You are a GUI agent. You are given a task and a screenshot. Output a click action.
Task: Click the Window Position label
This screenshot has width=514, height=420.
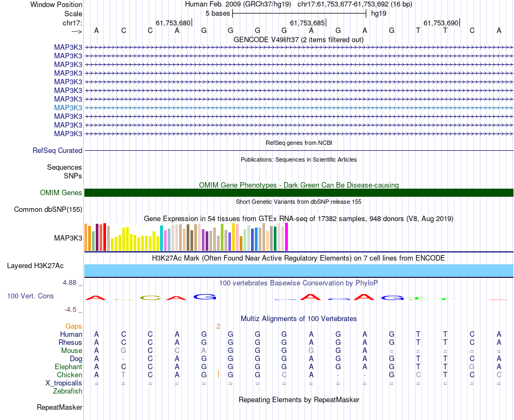tap(56, 4)
